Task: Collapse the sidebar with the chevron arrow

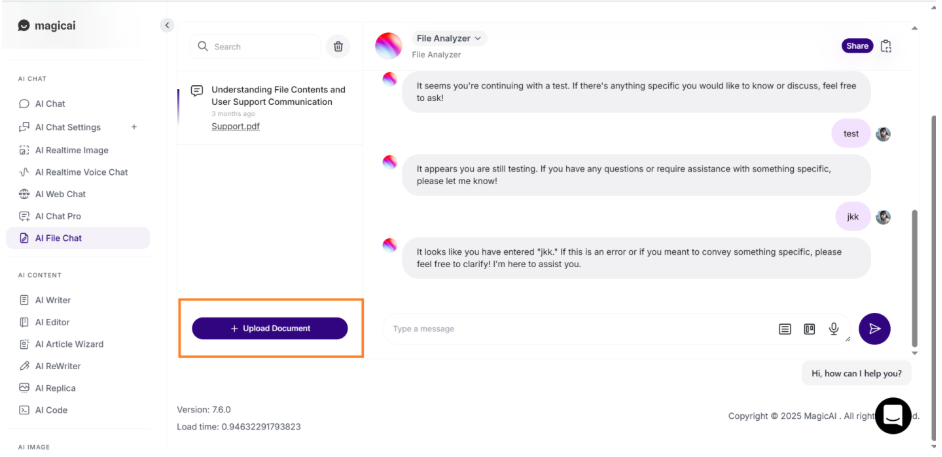Action: [167, 25]
